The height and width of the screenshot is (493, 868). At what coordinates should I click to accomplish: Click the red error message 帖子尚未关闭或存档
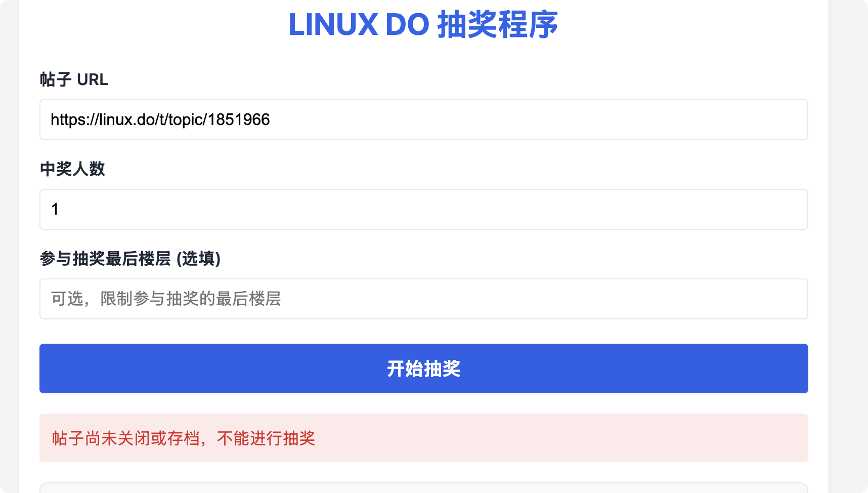click(x=126, y=438)
